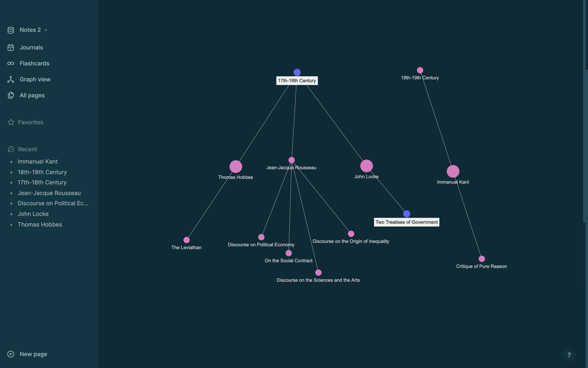The height and width of the screenshot is (368, 588).
Task: Click the Favorites star icon
Action: [11, 122]
